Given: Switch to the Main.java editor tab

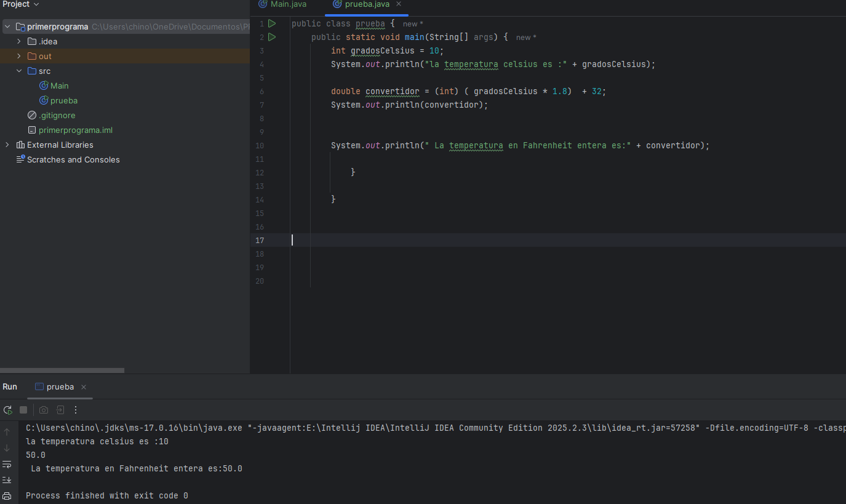Looking at the screenshot, I should coord(288,4).
